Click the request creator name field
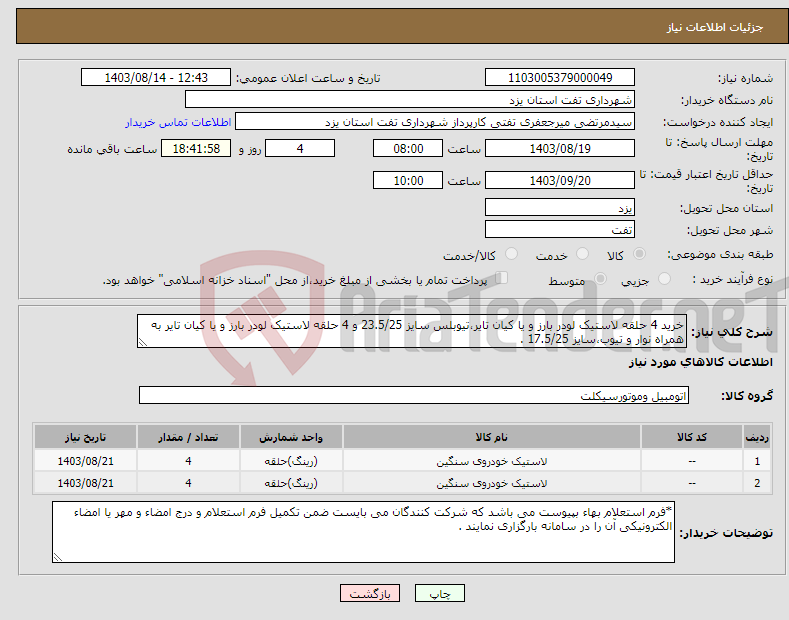This screenshot has width=789, height=620. (435, 121)
